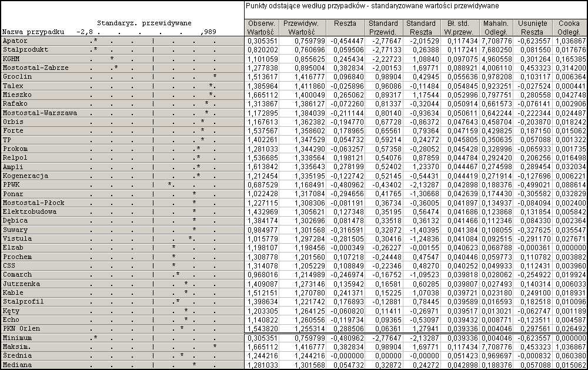This screenshot has width=588, height=370.
Task: Select the Kable row label
Action: (13, 293)
